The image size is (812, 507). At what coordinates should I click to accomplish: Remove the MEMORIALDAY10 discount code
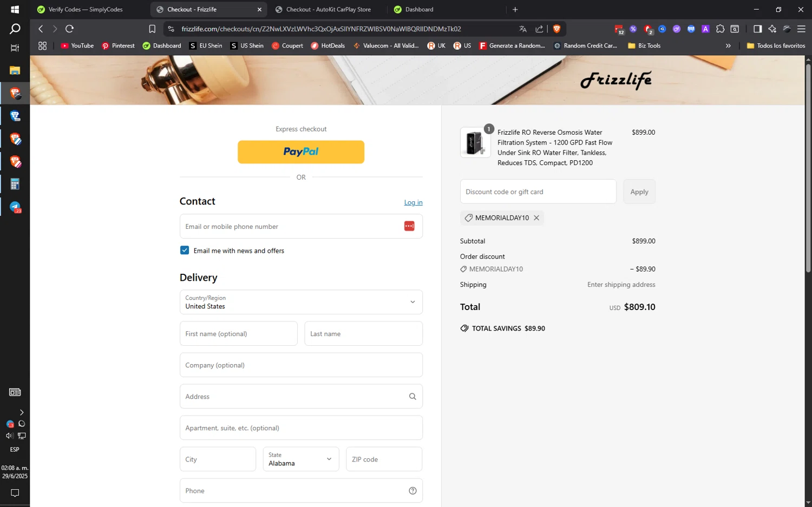coord(536,218)
